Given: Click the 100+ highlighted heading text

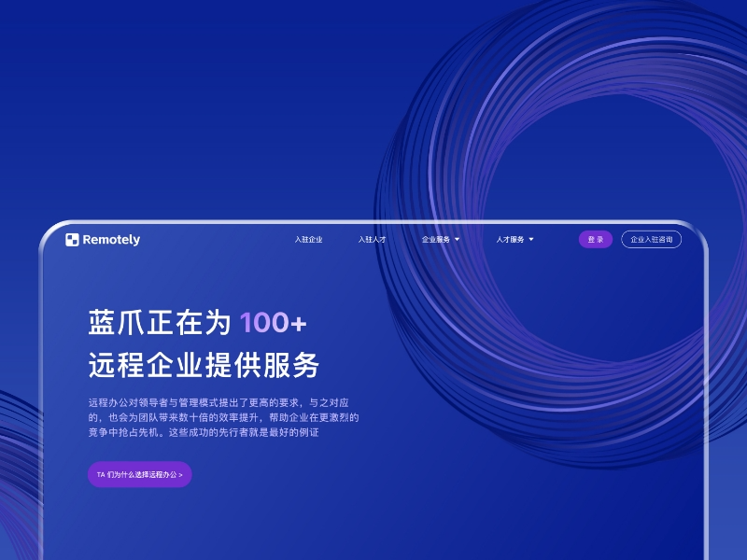Looking at the screenshot, I should (x=274, y=324).
